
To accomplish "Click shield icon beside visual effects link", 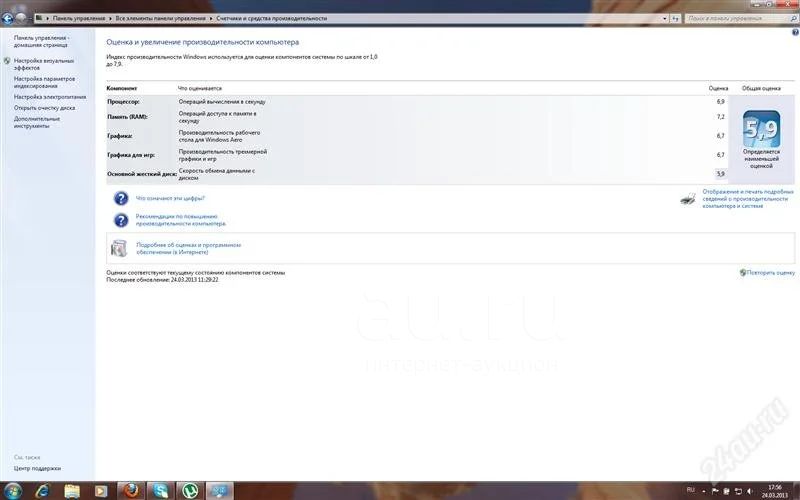I will click(7, 61).
